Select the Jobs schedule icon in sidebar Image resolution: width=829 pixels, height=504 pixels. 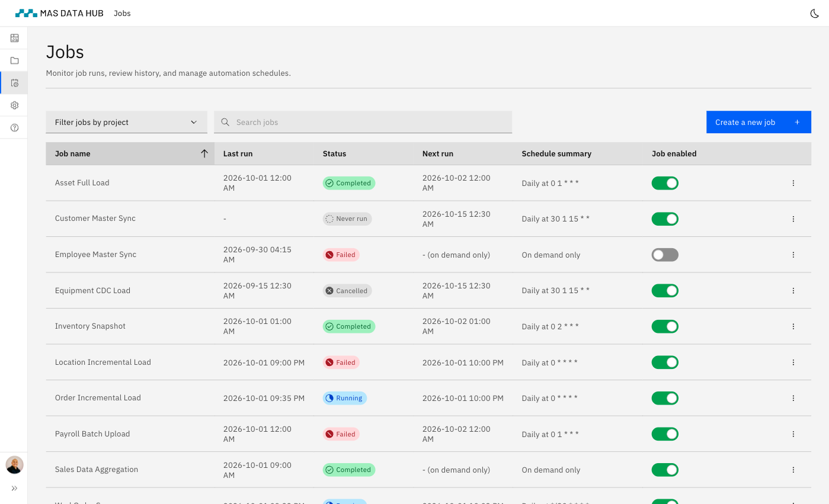pos(14,83)
